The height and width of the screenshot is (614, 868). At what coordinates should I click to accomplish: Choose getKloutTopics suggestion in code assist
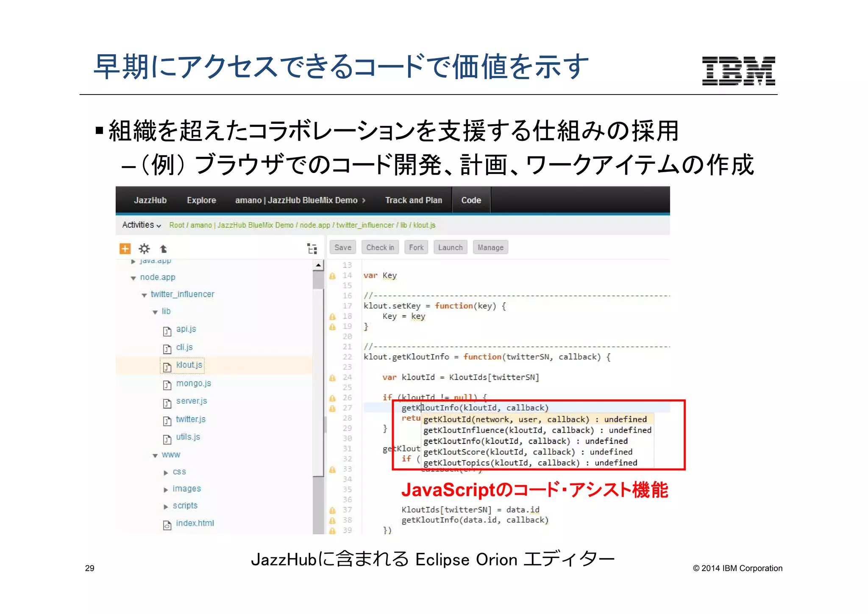tap(538, 463)
